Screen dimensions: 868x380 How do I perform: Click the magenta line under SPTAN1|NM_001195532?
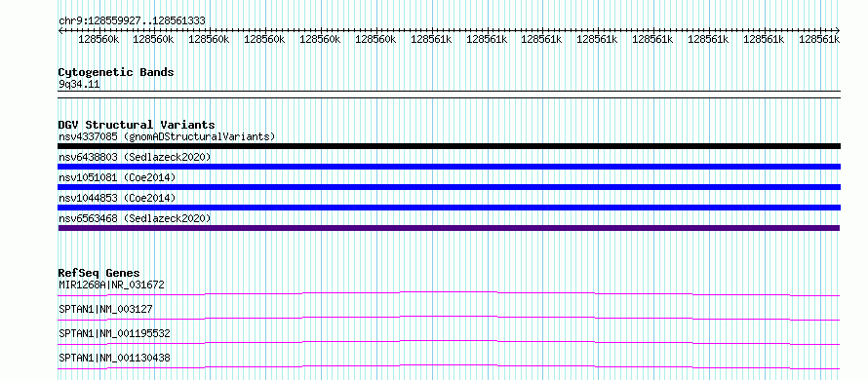(449, 342)
